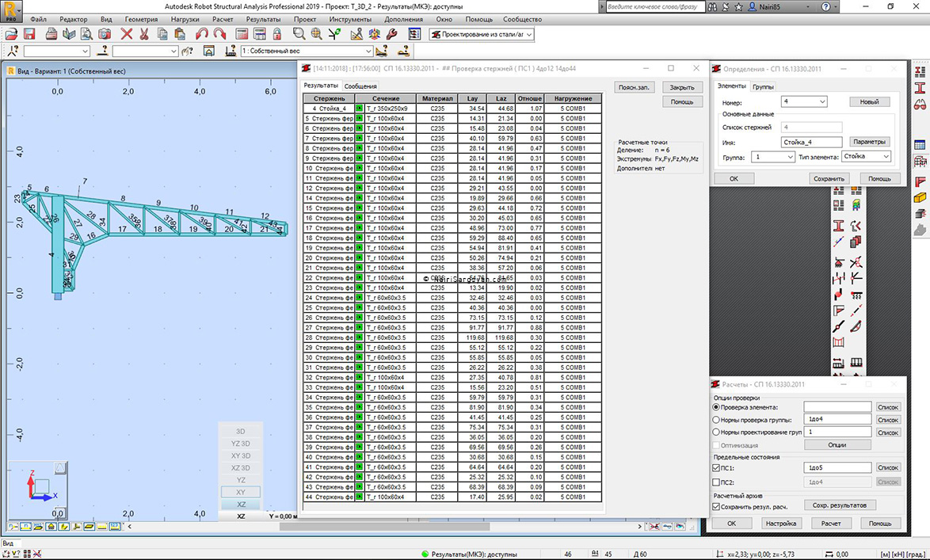Expand the bar selection combo box
Viewport: 930px width, 560px height.
pyautogui.click(x=173, y=51)
